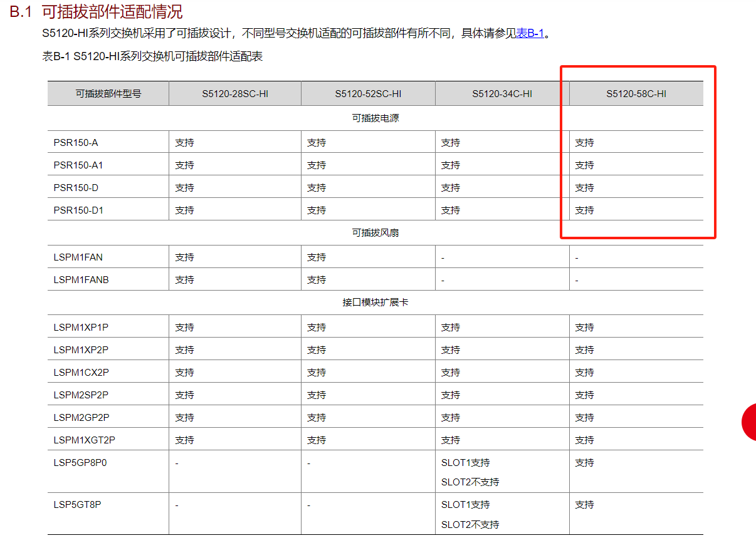Click the PSR150-D row label
Viewport: 756px width, 538px height.
click(x=76, y=187)
